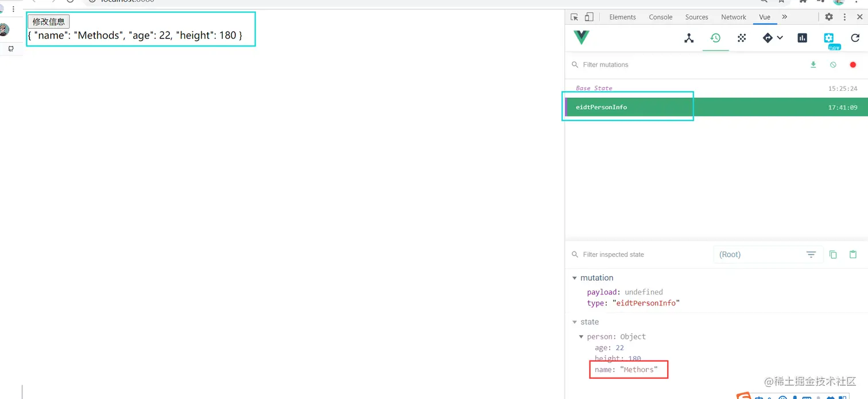The image size is (868, 399).
Task: Commit all mutations download icon
Action: click(x=813, y=65)
